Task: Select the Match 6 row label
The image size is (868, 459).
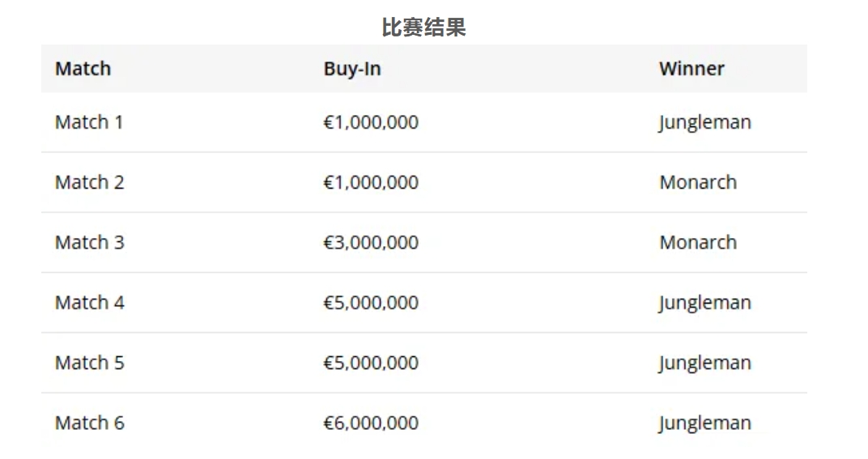Action: (x=89, y=423)
